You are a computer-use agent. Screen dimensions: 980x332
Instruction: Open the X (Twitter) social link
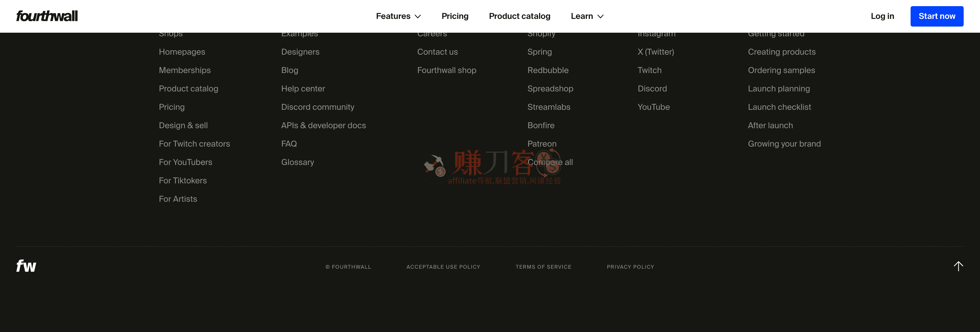pos(655,52)
